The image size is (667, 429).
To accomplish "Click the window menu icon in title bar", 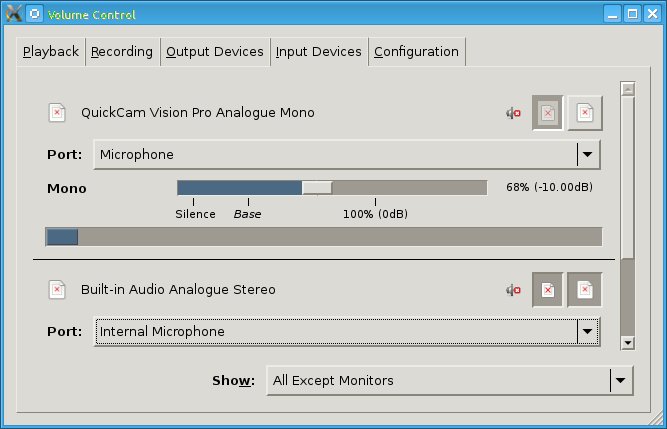I will pyautogui.click(x=12, y=15).
